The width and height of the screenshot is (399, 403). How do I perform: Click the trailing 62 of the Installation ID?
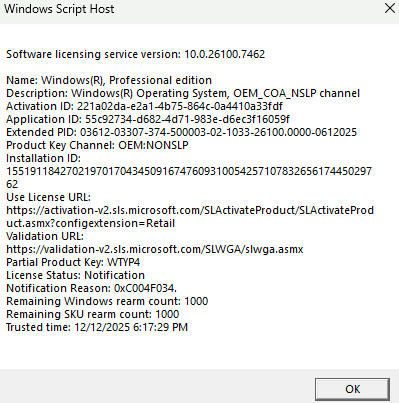click(12, 184)
